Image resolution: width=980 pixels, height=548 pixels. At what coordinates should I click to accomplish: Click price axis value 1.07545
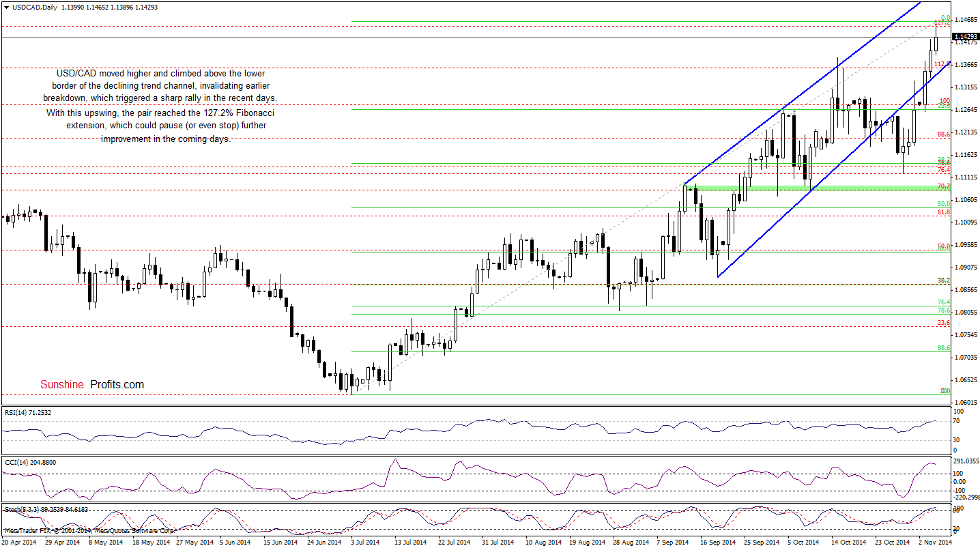(965, 335)
